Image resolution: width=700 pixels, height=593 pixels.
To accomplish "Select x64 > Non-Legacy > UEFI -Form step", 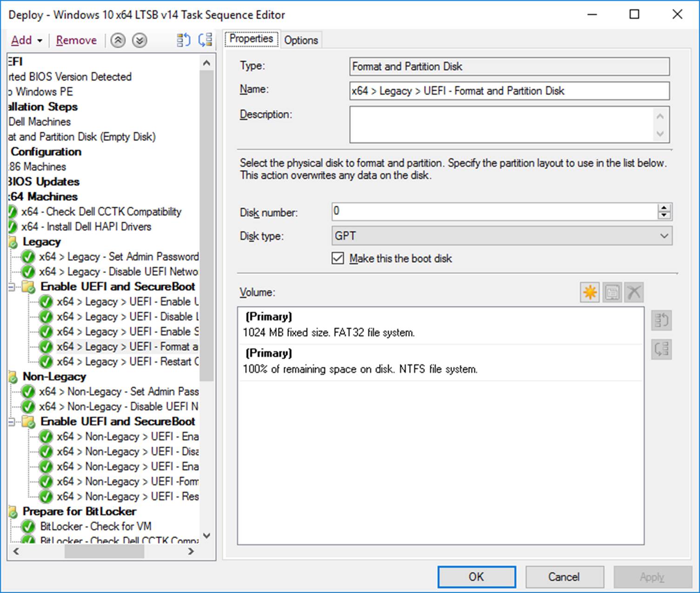I will [x=127, y=481].
